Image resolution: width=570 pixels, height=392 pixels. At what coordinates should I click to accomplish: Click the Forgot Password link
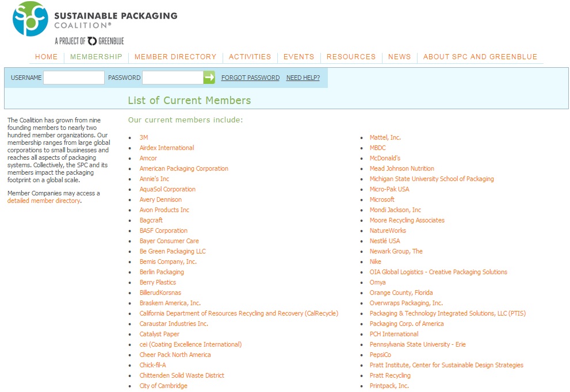click(250, 78)
